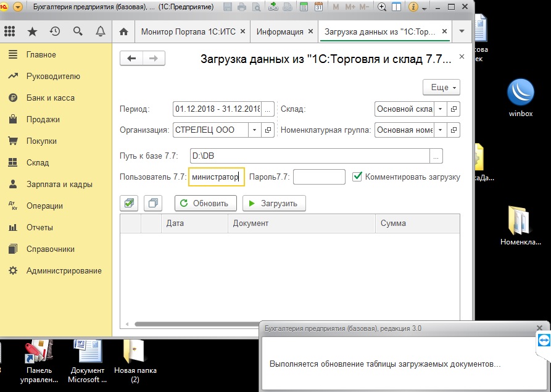The height and width of the screenshot is (392, 551).
Task: Click the Загрузить button
Action: (x=274, y=203)
